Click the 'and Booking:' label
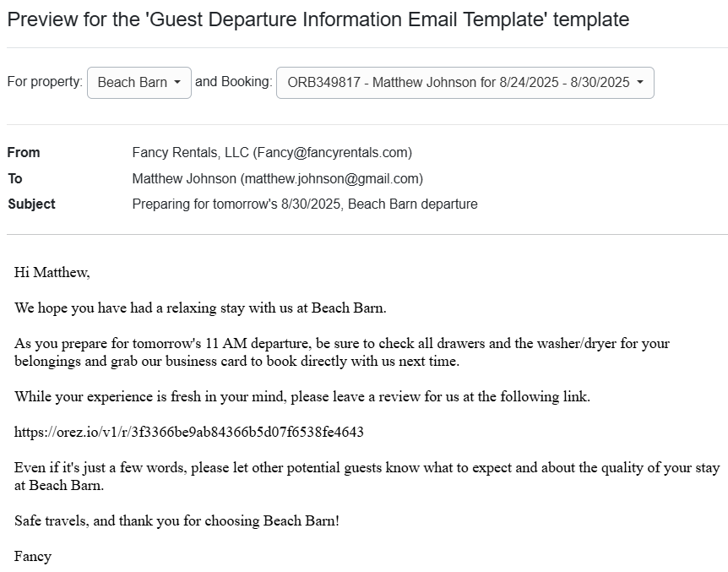This screenshot has height=572, width=728. pyautogui.click(x=234, y=82)
